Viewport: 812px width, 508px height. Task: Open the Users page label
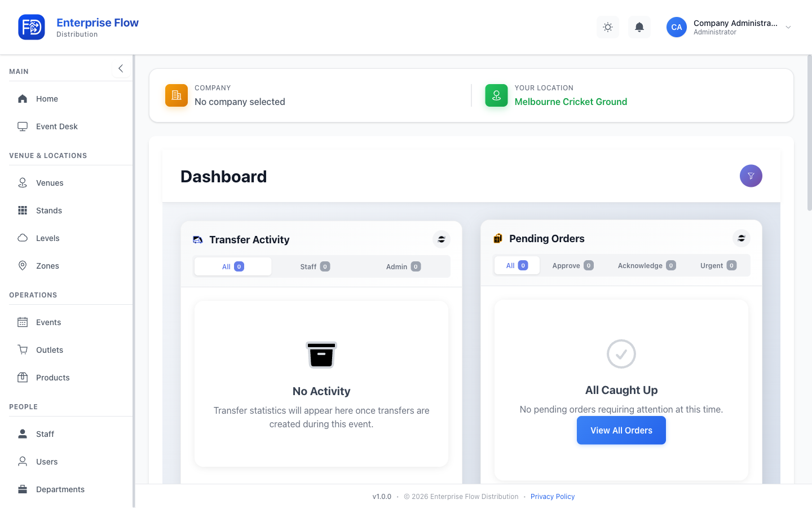click(x=47, y=462)
